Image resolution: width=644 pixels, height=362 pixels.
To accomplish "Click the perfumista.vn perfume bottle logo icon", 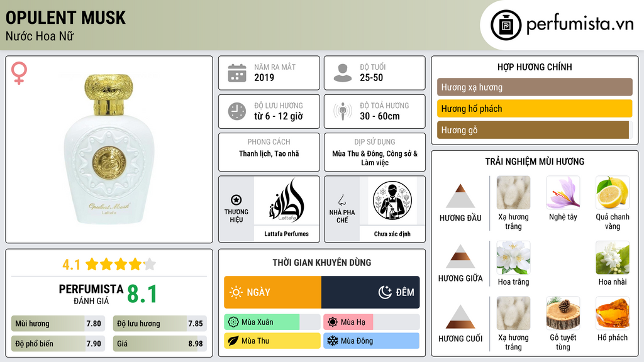I will point(506,25).
